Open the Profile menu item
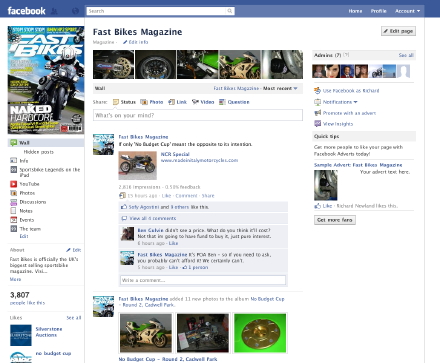 pos(378,11)
